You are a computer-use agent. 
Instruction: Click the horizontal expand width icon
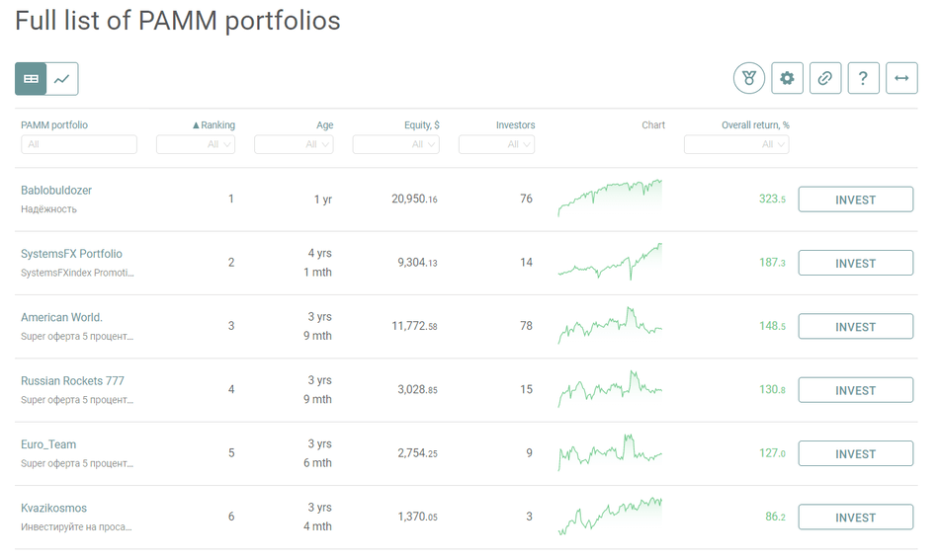coord(901,78)
